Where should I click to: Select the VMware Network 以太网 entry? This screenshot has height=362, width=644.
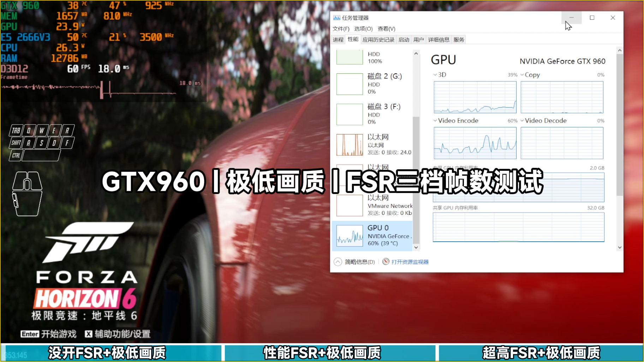[x=372, y=205]
